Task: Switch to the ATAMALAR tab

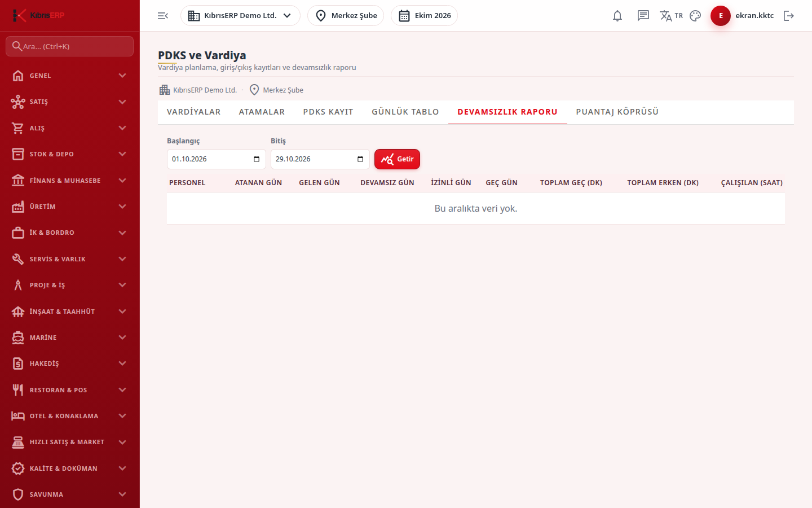Action: 262,112
